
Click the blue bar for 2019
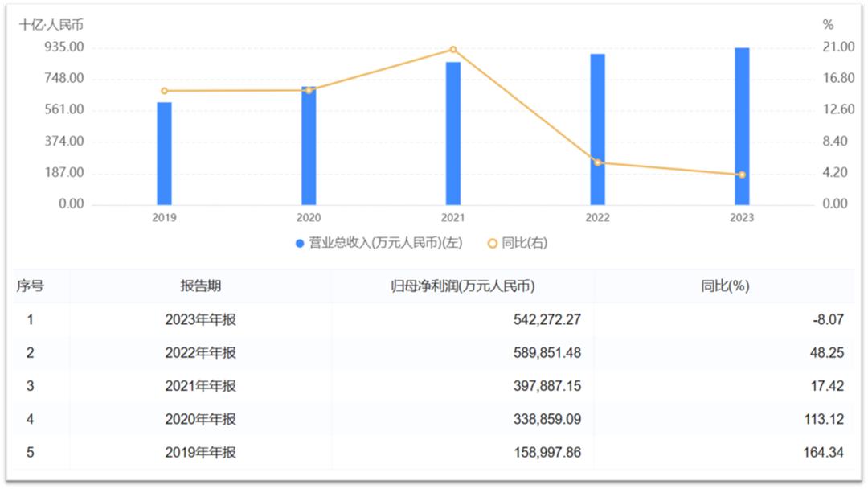pyautogui.click(x=164, y=153)
